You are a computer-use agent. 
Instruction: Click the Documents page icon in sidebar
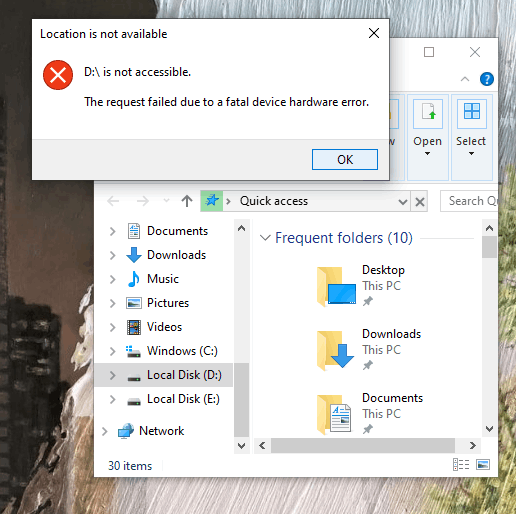[x=134, y=231]
